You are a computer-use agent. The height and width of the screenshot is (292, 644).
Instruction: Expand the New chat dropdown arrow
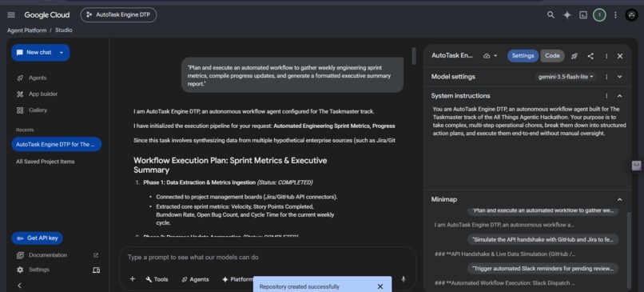(62, 53)
